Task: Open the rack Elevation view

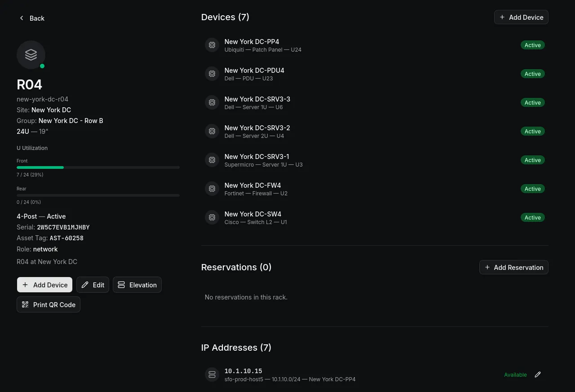Action: tap(137, 285)
